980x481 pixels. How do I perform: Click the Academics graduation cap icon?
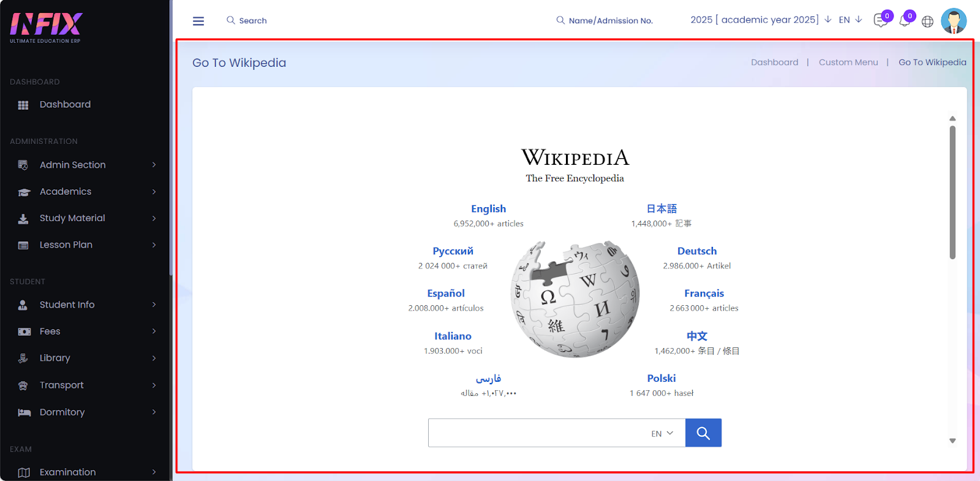(x=24, y=192)
